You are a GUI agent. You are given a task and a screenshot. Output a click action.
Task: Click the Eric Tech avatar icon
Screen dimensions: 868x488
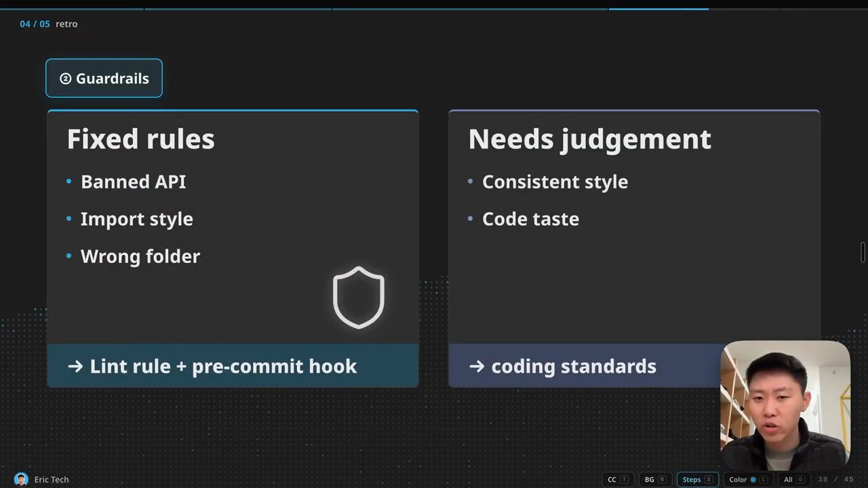21,479
